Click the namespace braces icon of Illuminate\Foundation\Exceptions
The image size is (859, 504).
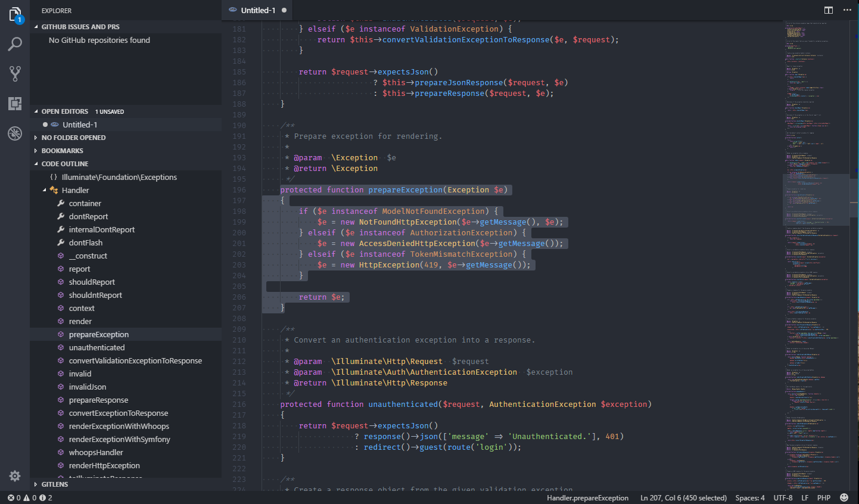tap(54, 177)
